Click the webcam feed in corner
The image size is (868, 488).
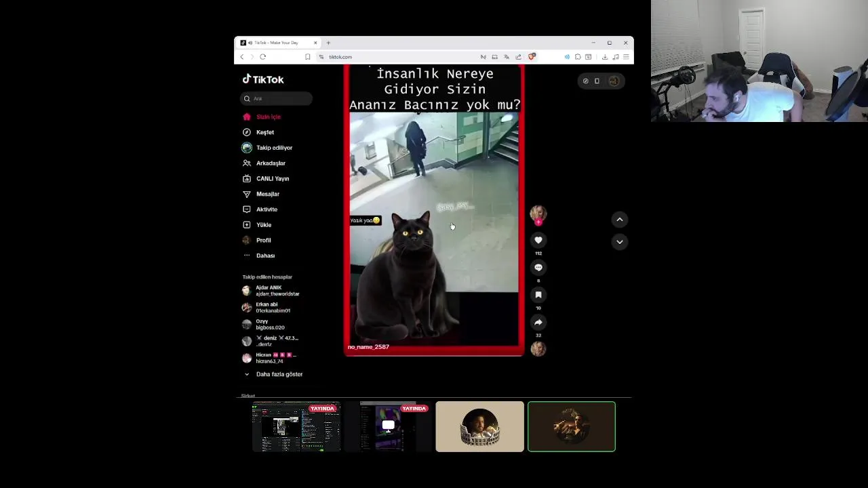pos(759,61)
